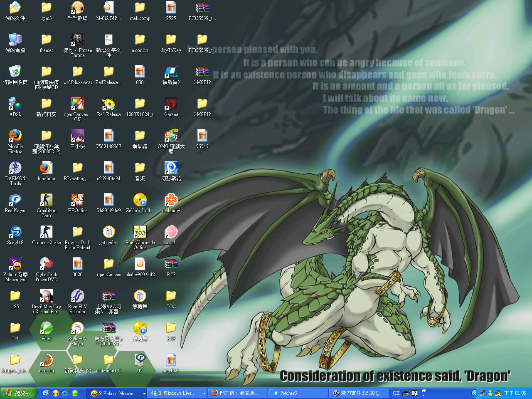Expand Yahoo! Messenger taskbar group arrow
The width and height of the screenshot is (532, 399).
pyautogui.click(x=144, y=394)
